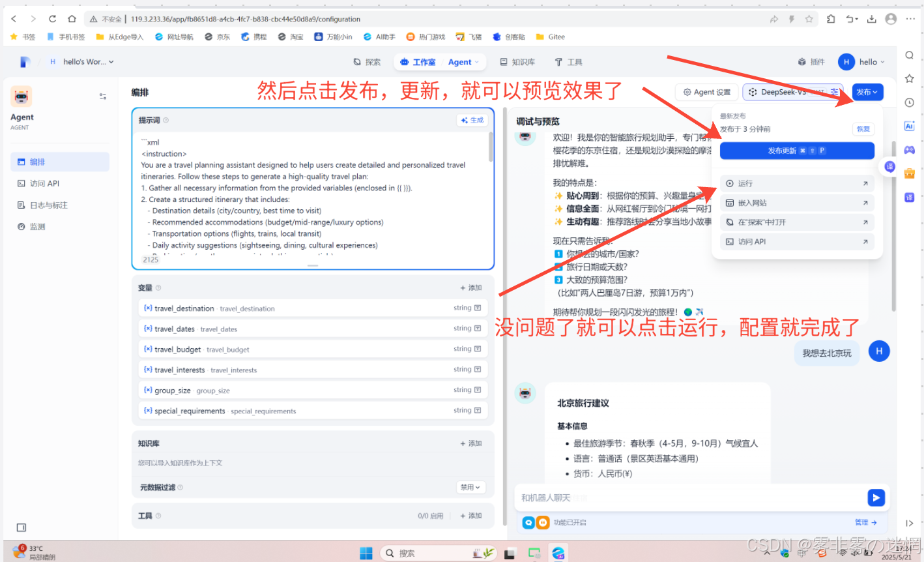This screenshot has width=924, height=562.
Task: Click 运行 Run app in publish menu
Action: tap(797, 183)
